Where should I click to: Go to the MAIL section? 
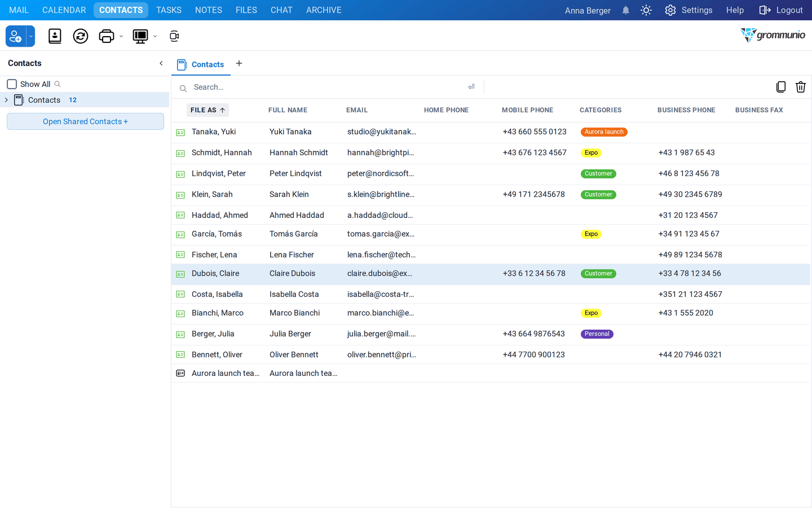point(19,10)
